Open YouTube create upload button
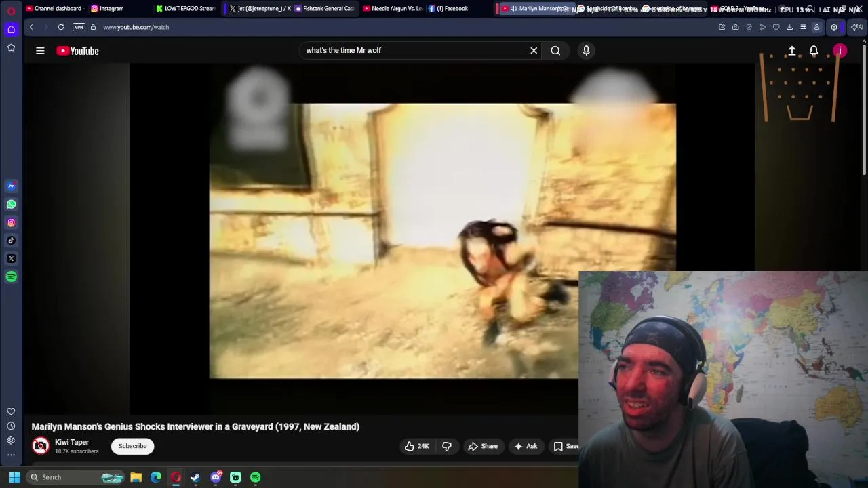Screen dimensions: 868x488 point(791,51)
